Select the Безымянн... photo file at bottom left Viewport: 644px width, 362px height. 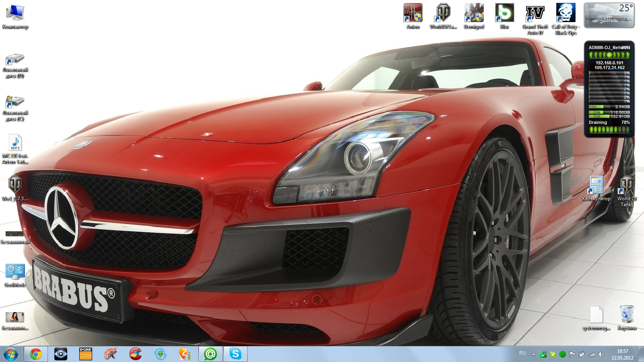click(15, 321)
